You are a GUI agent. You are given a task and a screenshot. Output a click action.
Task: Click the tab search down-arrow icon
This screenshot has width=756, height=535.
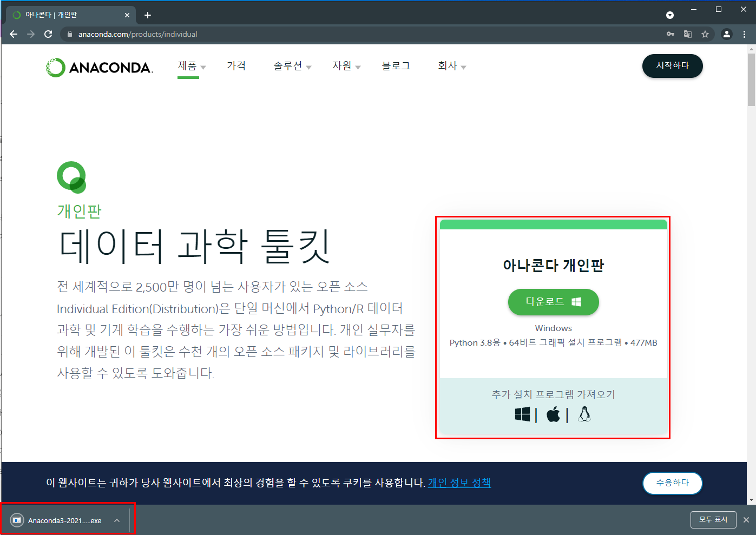(670, 15)
